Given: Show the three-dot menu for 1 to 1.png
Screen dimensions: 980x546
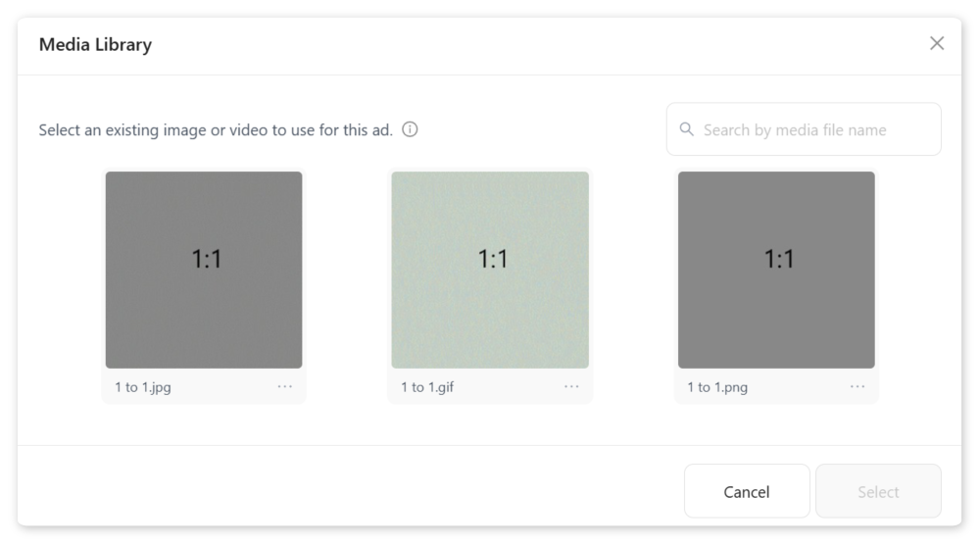Looking at the screenshot, I should (857, 386).
